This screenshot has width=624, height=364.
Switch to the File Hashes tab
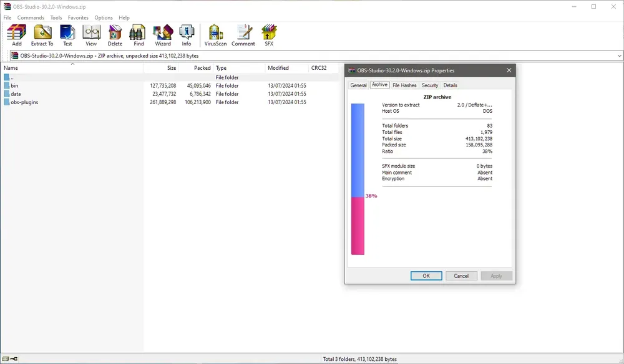point(404,85)
